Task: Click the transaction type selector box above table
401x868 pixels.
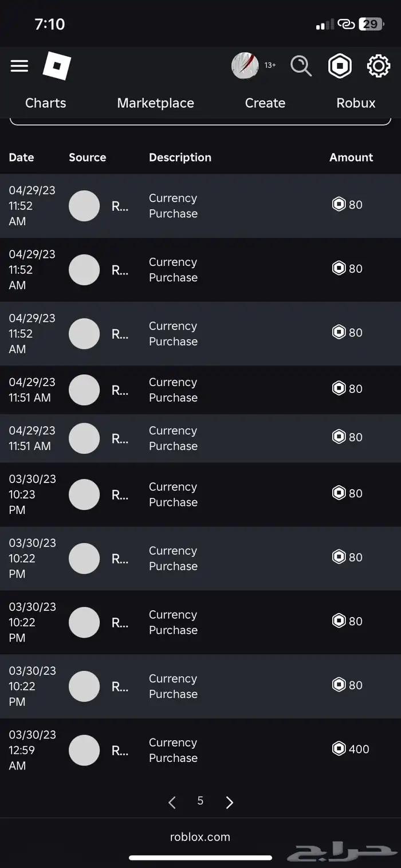Action: click(200, 121)
